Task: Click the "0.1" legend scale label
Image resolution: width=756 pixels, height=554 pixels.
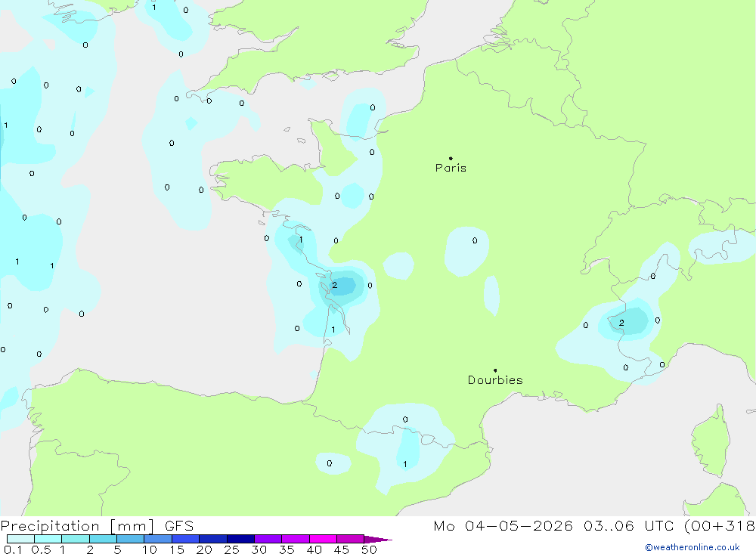Action: pos(13,549)
